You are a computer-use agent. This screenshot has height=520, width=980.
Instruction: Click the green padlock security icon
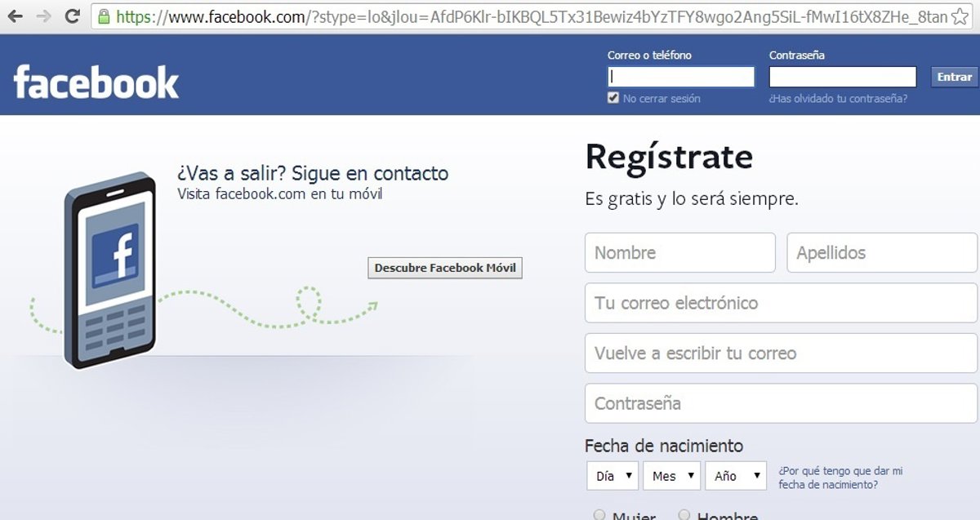104,16
